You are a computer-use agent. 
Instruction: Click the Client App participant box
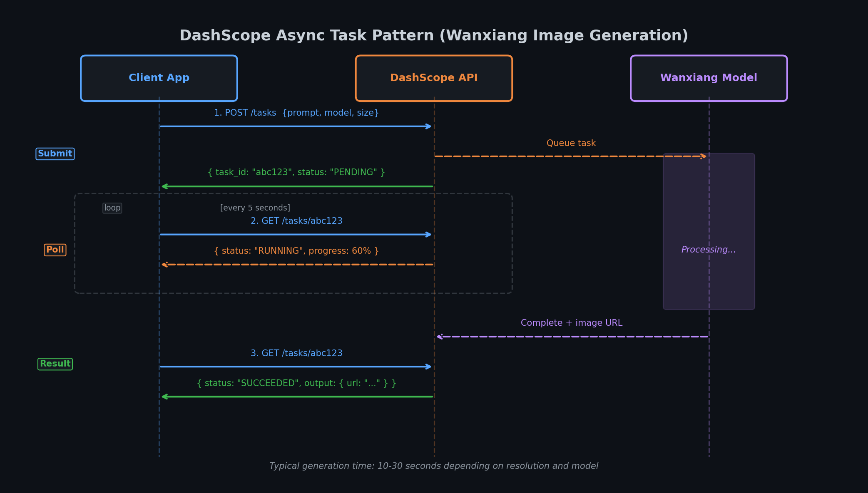[x=159, y=78]
